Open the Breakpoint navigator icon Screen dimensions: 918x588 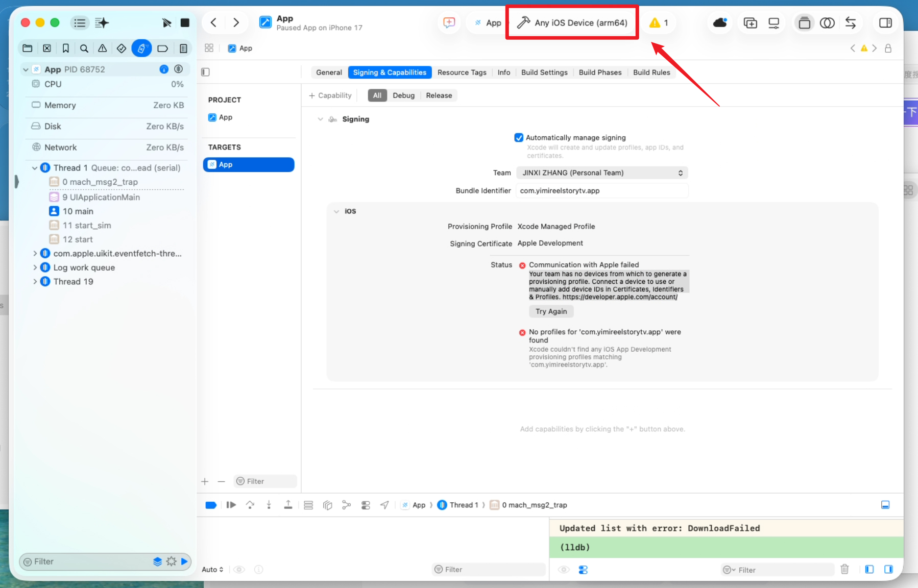162,48
